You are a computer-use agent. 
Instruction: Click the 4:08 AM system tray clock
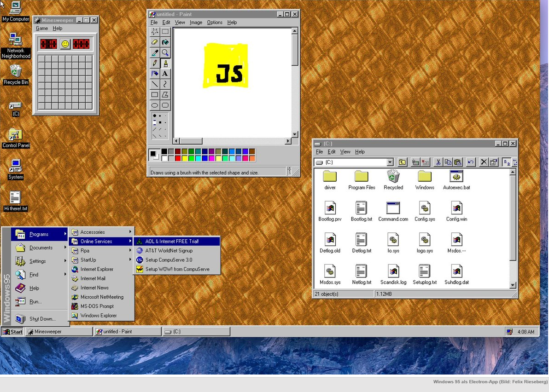[526, 332]
